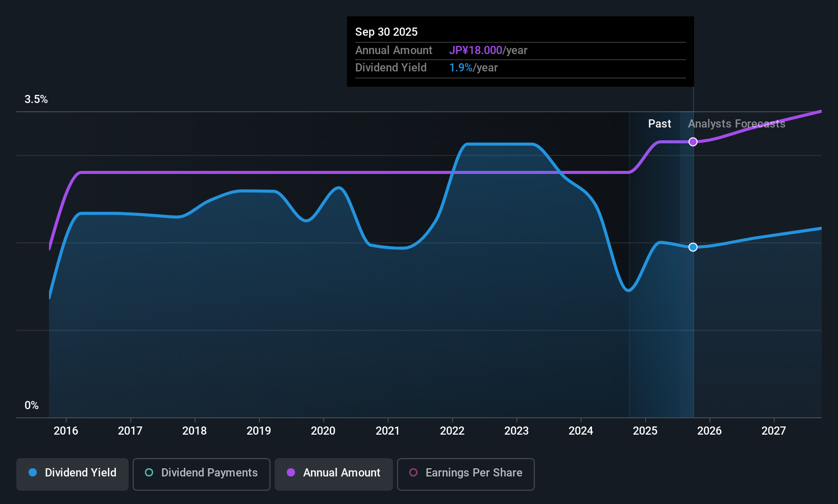Click the 2027 x-axis label

[774, 431]
